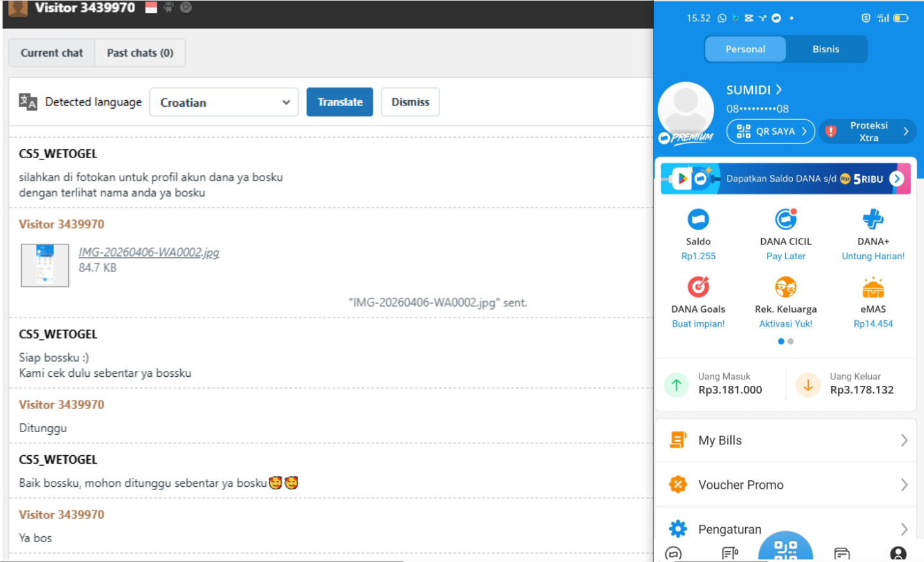This screenshot has height=562, width=924.
Task: Expand the SUMIDI profile chevron
Action: point(779,89)
